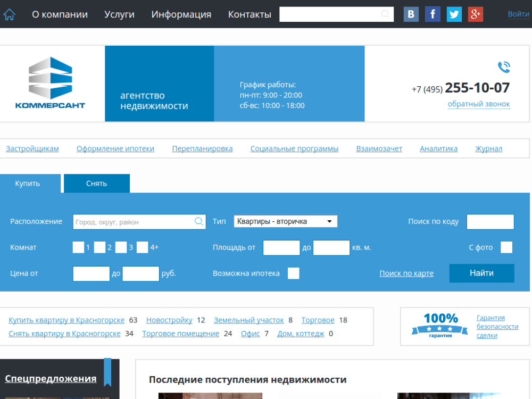Open the Facebook social page
This screenshot has height=399, width=532.
tap(433, 14)
